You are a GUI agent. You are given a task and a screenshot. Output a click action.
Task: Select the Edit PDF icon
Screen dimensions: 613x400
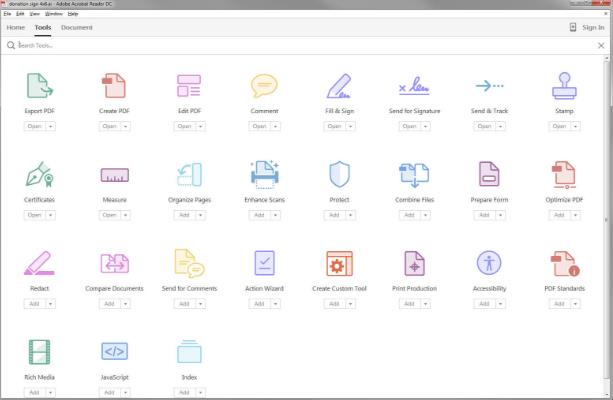coord(189,87)
